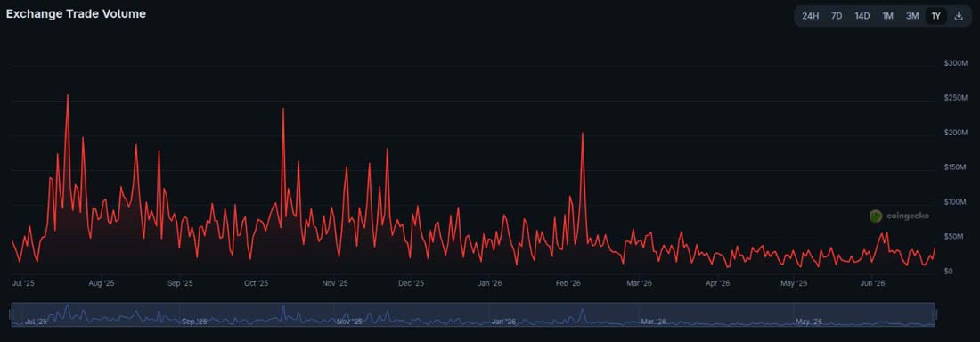Click the navigator overview at Nov '25

point(348,322)
